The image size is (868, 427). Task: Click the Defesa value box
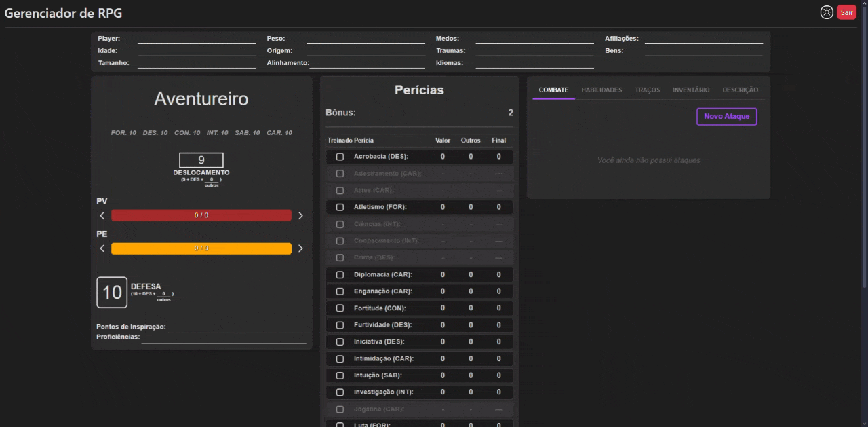112,293
